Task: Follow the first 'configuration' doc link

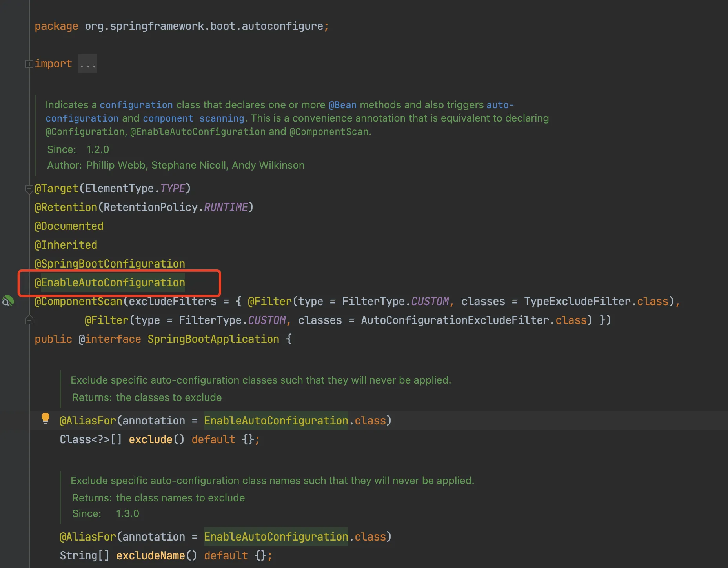Action: click(x=136, y=105)
